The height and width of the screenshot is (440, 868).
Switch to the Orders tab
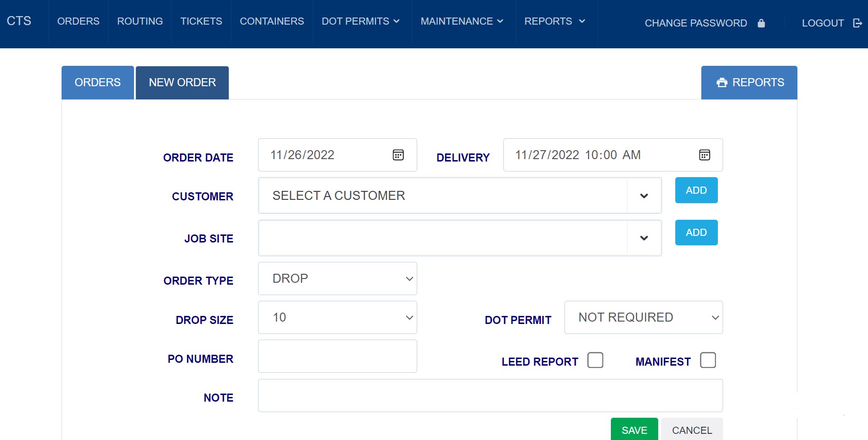98,82
